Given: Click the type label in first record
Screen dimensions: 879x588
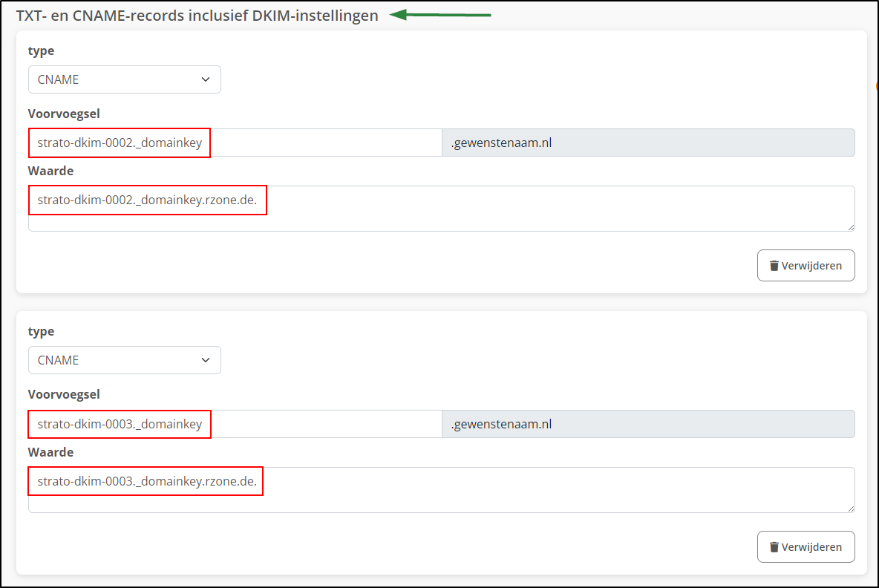Looking at the screenshot, I should point(41,50).
